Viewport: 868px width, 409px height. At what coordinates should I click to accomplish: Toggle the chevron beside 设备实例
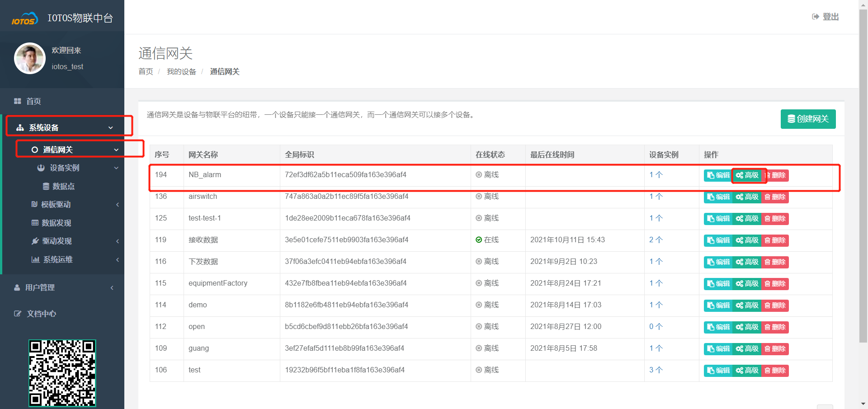click(116, 168)
